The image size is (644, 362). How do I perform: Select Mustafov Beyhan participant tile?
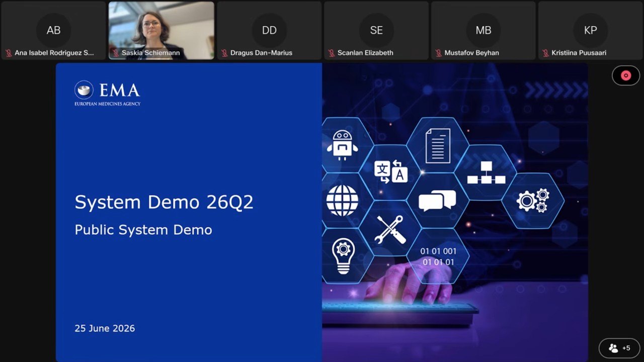tap(484, 31)
